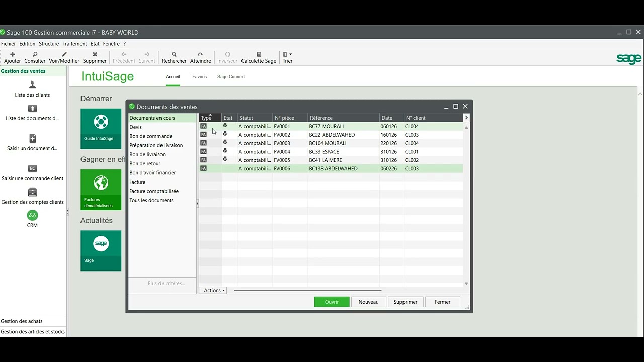
Task: Click the Précédent arrow icon
Action: pos(124,54)
